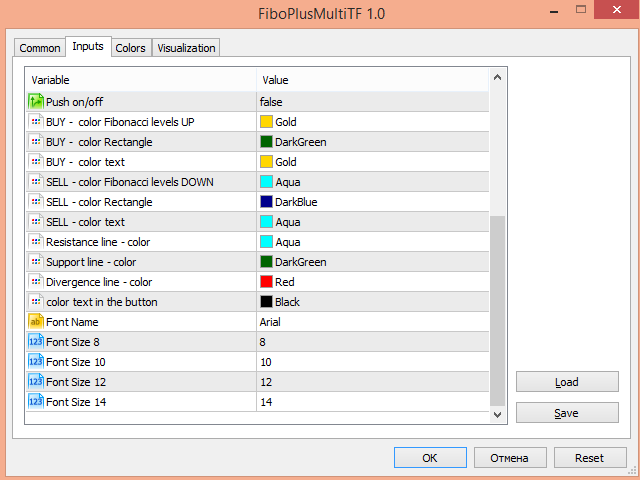This screenshot has width=640, height=480.
Task: Select the 'Arial' Font Name value
Action: (x=270, y=322)
